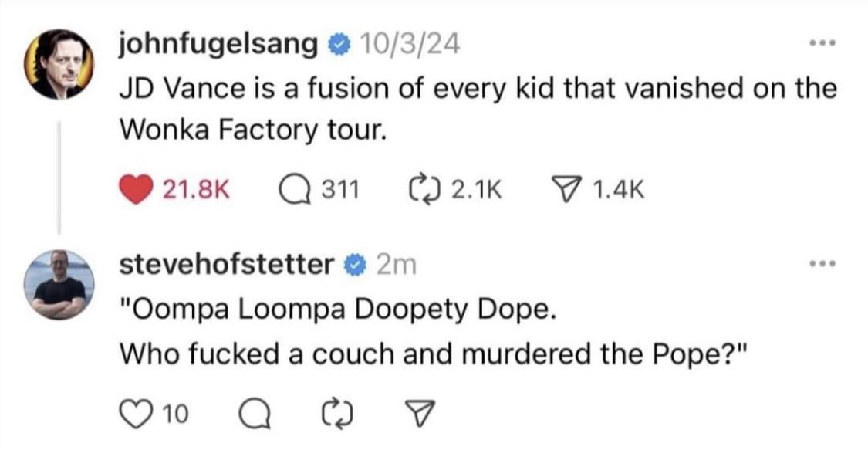The width and height of the screenshot is (868, 450).
Task: Open the reply via the 2m timestamp
Action: click(396, 265)
